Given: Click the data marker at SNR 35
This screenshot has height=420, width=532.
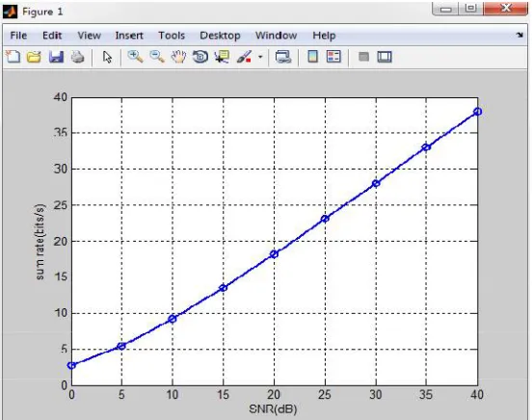Looking at the screenshot, I should [427, 147].
